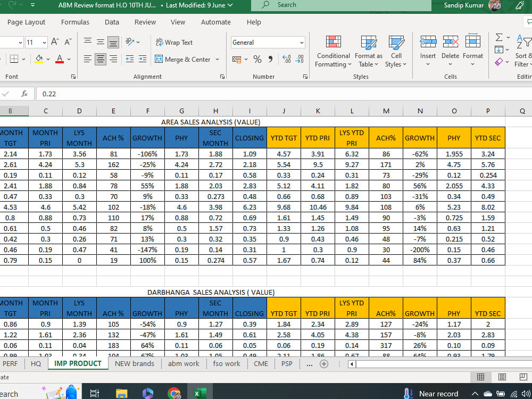This screenshot has width=532, height=399.
Task: Click Delete cells button
Action: 450,50
